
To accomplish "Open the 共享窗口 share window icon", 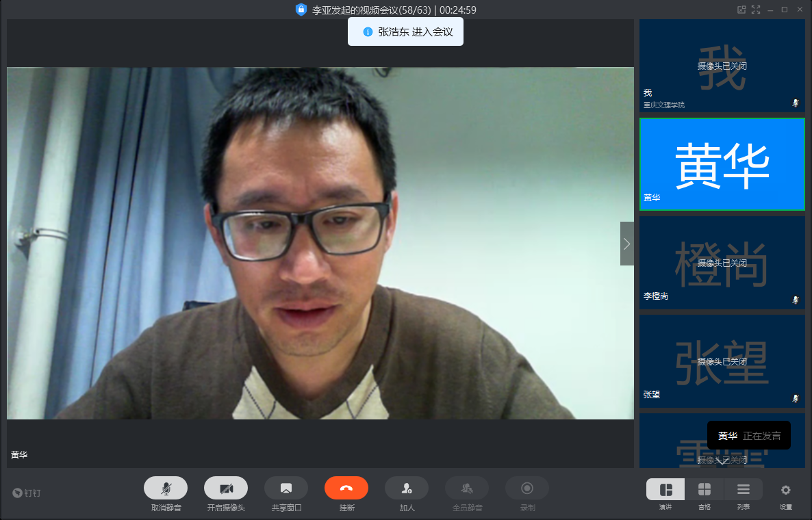I will click(x=286, y=488).
